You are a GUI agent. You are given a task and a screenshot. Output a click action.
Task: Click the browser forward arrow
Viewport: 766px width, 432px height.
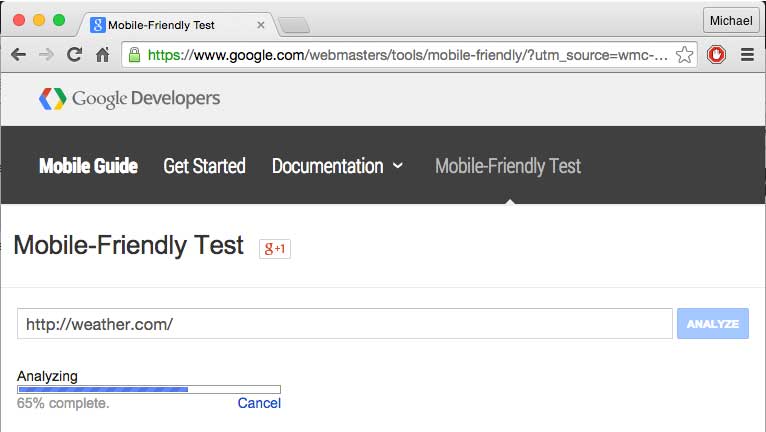point(46,55)
